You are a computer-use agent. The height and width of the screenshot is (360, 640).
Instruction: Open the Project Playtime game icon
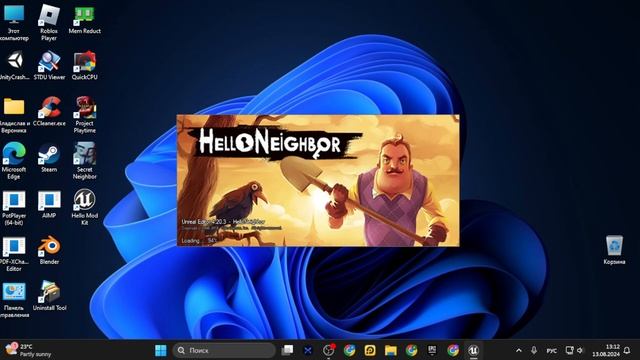pos(84,115)
